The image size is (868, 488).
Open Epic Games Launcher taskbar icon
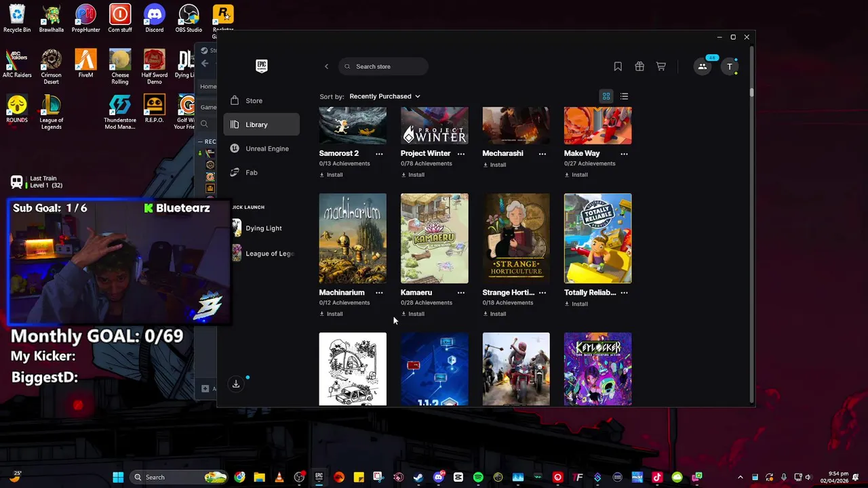pos(319,477)
